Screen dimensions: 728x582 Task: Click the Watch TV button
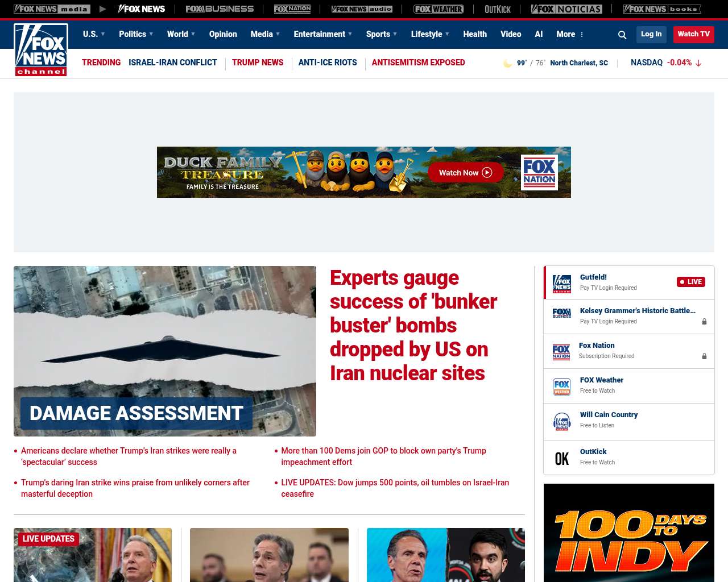(x=693, y=34)
